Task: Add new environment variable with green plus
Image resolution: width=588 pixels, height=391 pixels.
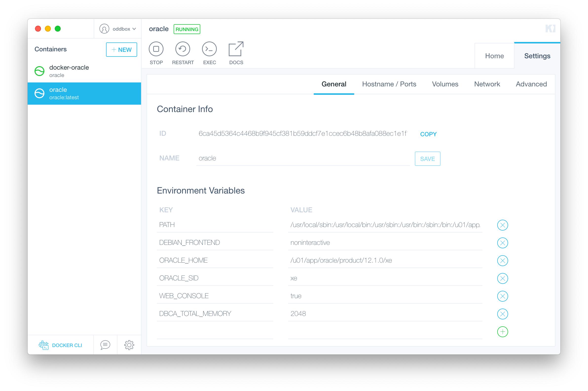Action: (502, 332)
